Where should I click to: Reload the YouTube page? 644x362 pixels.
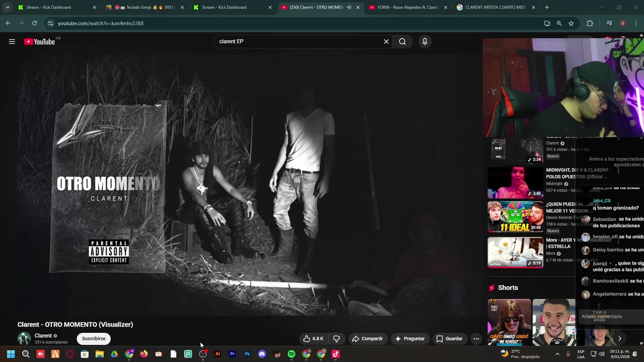tap(34, 23)
